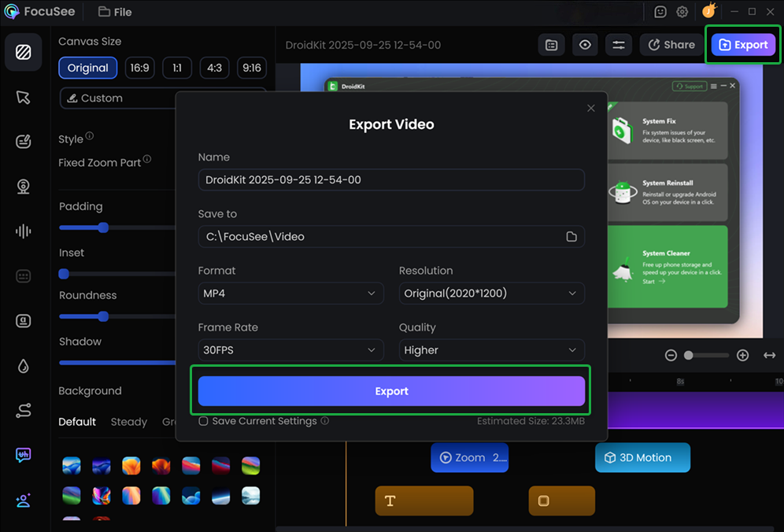Image resolution: width=784 pixels, height=532 pixels.
Task: Click the fit timeline width arrows icon
Action: 770,356
